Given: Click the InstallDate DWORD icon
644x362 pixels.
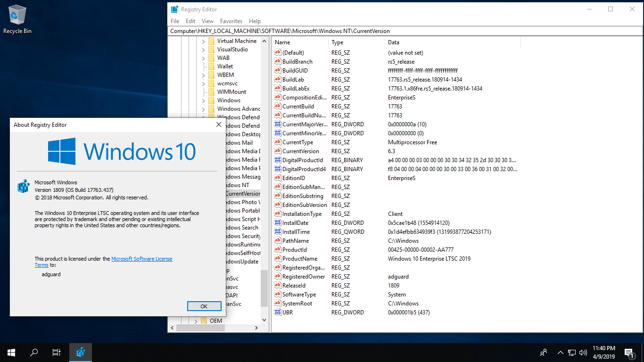Looking at the screenshot, I should (x=278, y=222).
